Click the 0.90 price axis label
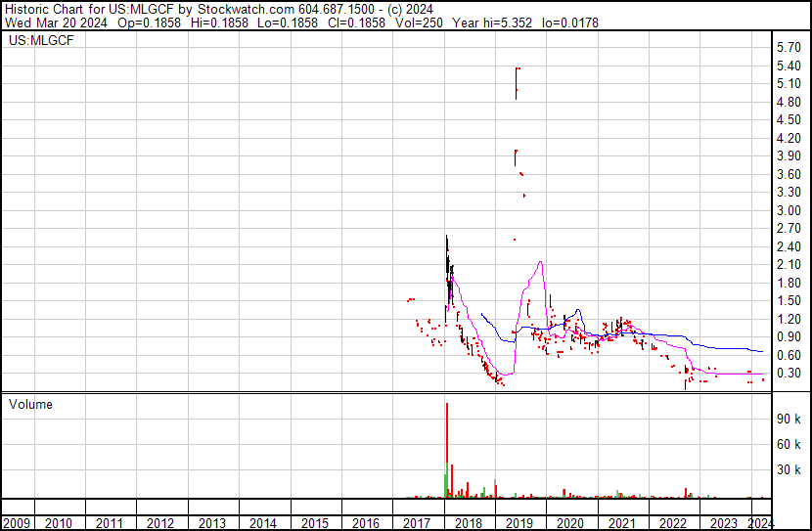 (x=789, y=337)
